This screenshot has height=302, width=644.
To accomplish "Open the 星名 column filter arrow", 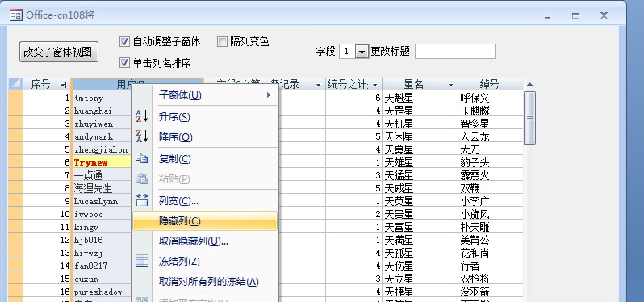I will (x=450, y=85).
